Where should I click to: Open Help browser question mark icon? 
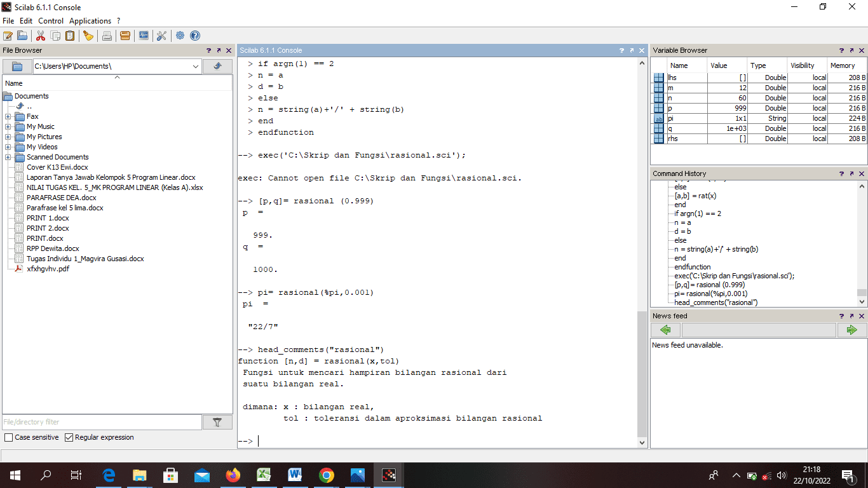click(x=195, y=36)
